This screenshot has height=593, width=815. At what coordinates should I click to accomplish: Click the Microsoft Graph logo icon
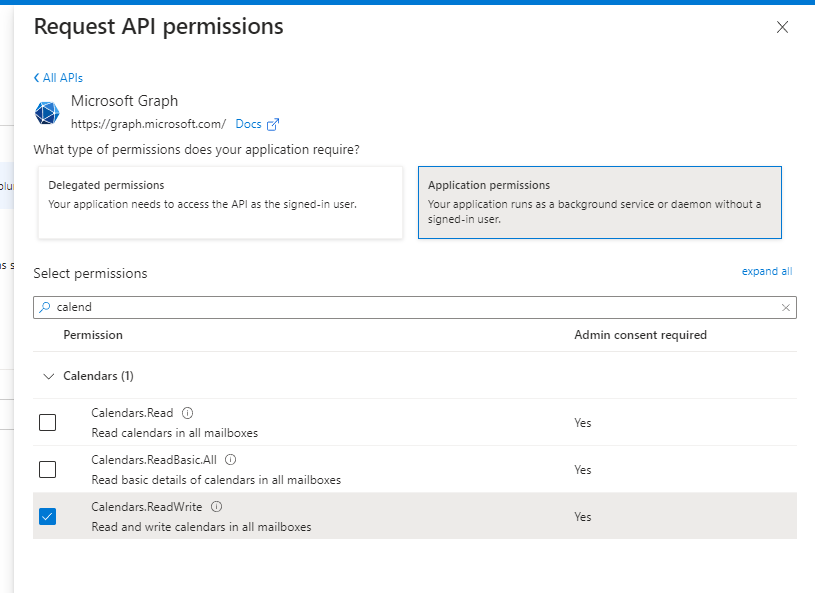47,113
